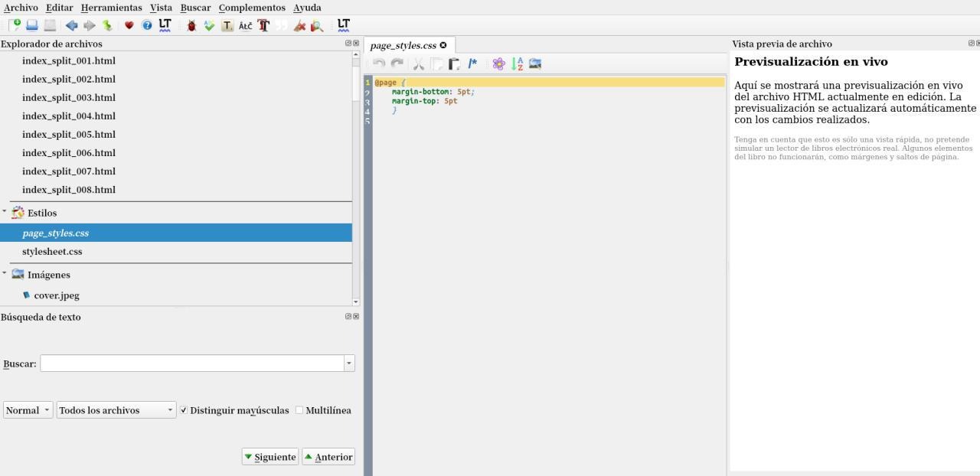Open the Herramientas menu

(111, 8)
